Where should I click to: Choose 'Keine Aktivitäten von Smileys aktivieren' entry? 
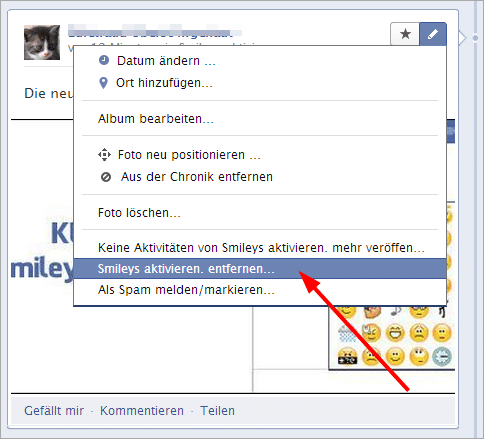[x=260, y=248]
